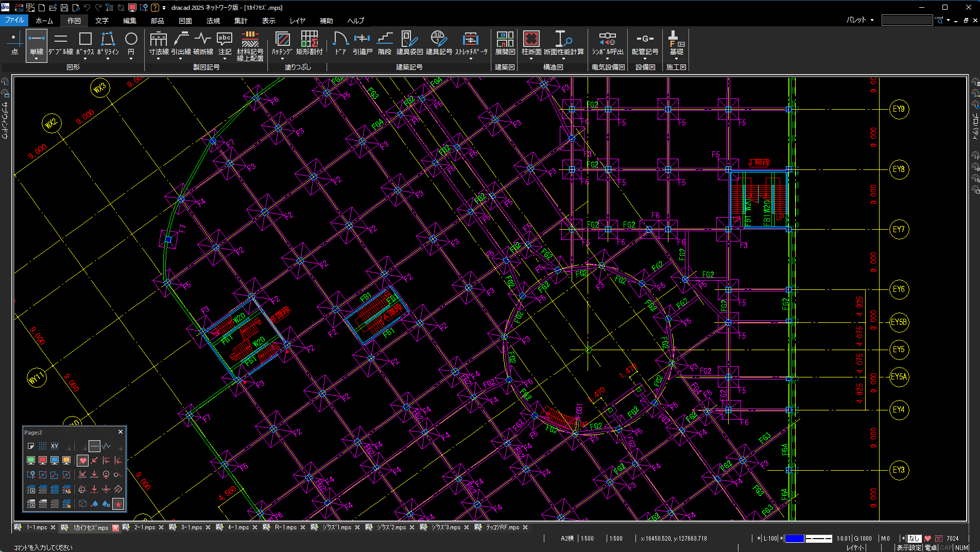Viewport: 980px width, 552px height.
Task: Toggle the XY grid display in palette
Action: (55, 446)
